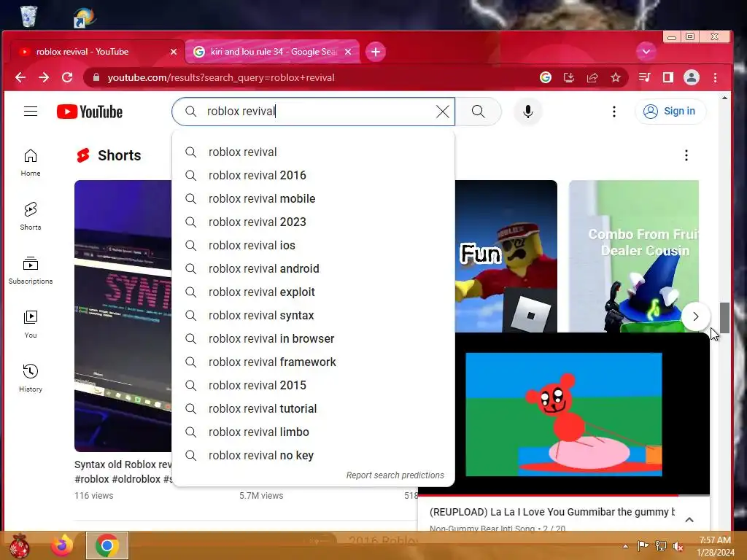Open Shorts shelf three-dot options
Viewport: 747px width, 560px height.
pyautogui.click(x=686, y=155)
